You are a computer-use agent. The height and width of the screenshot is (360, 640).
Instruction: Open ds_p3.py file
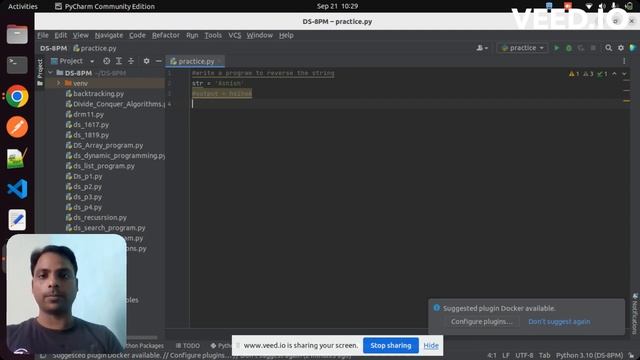coord(84,197)
